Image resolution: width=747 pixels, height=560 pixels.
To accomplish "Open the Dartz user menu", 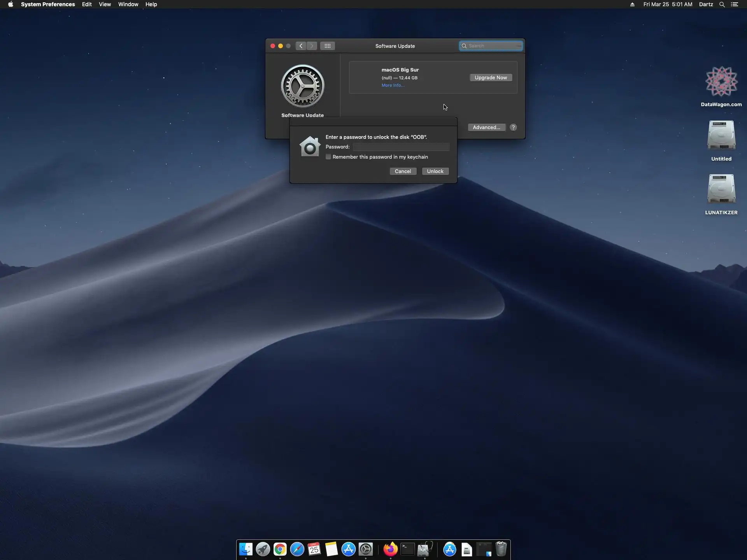I will (x=706, y=4).
